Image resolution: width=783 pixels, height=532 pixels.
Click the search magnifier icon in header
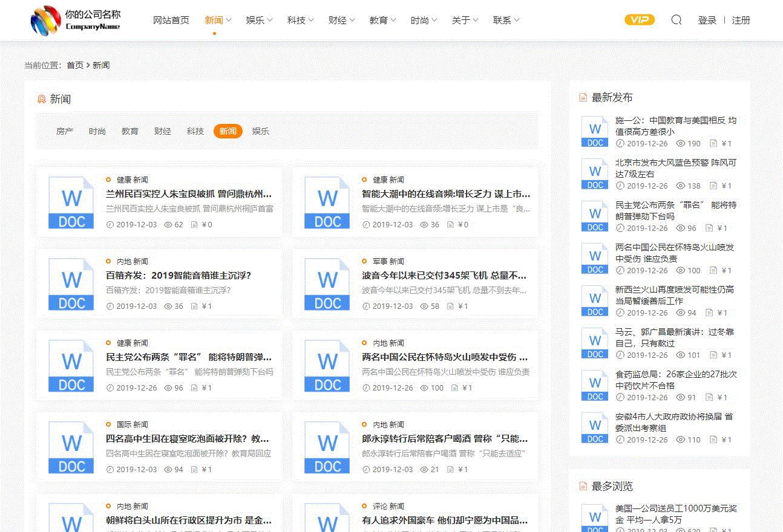tap(677, 20)
